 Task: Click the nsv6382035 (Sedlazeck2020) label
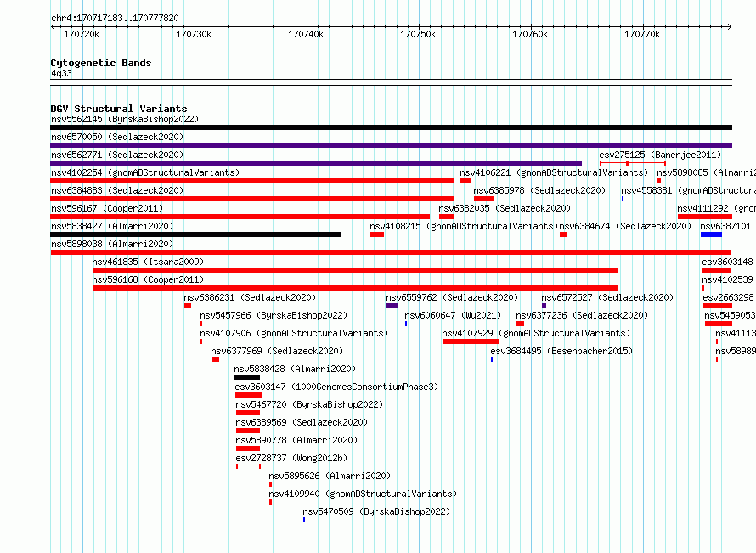click(x=505, y=208)
